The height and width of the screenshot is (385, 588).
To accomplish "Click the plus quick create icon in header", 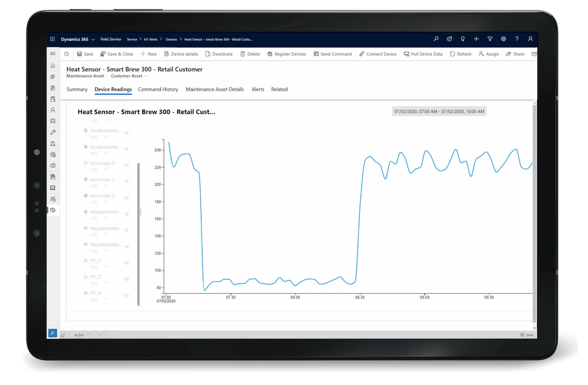I will click(x=476, y=39).
